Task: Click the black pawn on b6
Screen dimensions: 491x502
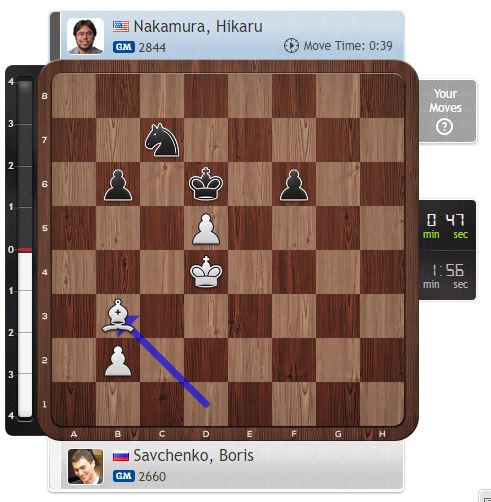Action: (x=118, y=185)
